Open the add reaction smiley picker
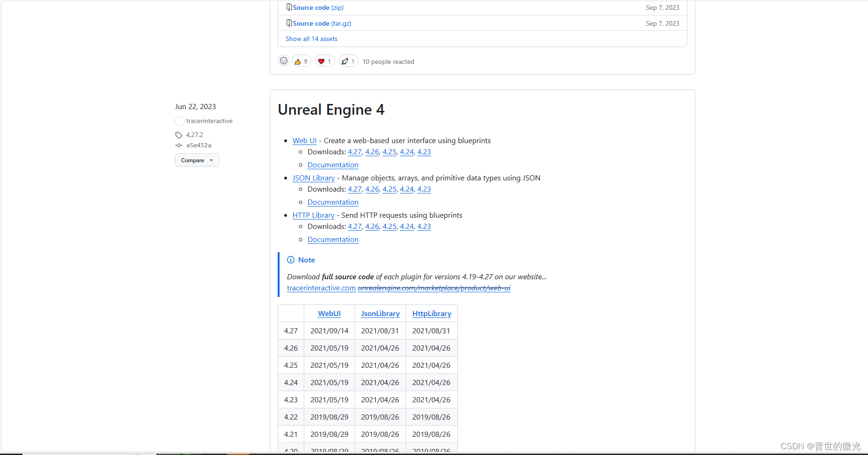Screen dimensions: 868x455 284,61
